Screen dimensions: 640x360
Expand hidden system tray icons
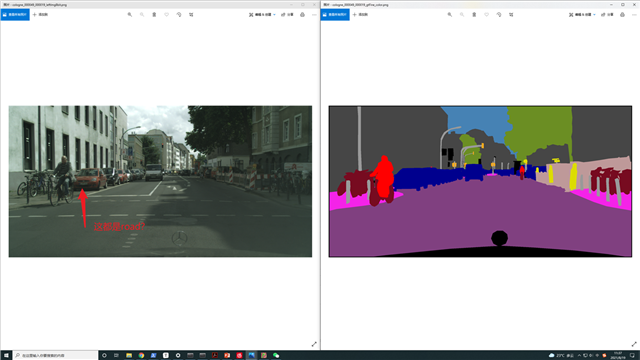point(579,356)
